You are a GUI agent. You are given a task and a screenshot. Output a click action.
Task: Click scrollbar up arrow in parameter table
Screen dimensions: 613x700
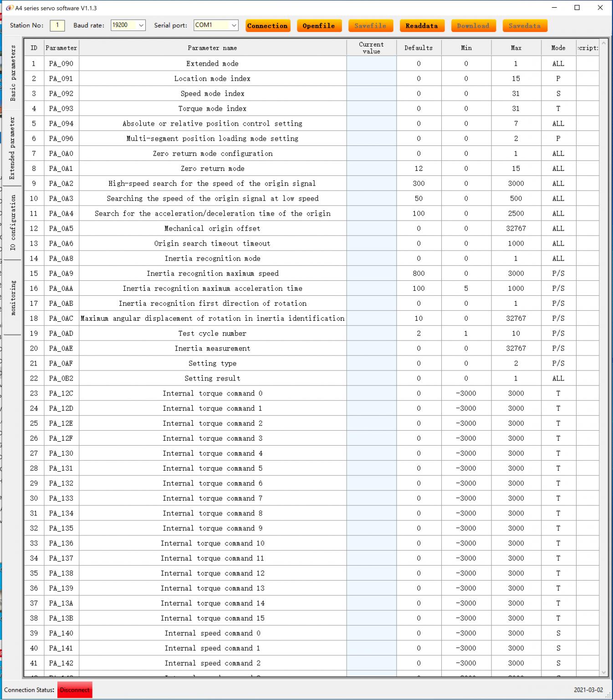pos(604,43)
